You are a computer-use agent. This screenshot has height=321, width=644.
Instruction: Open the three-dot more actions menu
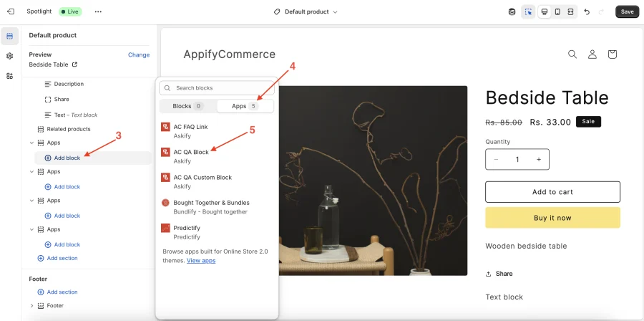coord(98,12)
